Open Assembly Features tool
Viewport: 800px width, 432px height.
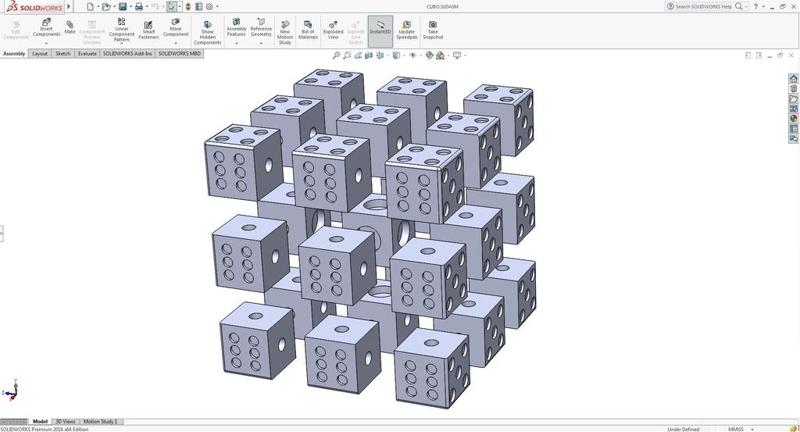click(x=236, y=28)
